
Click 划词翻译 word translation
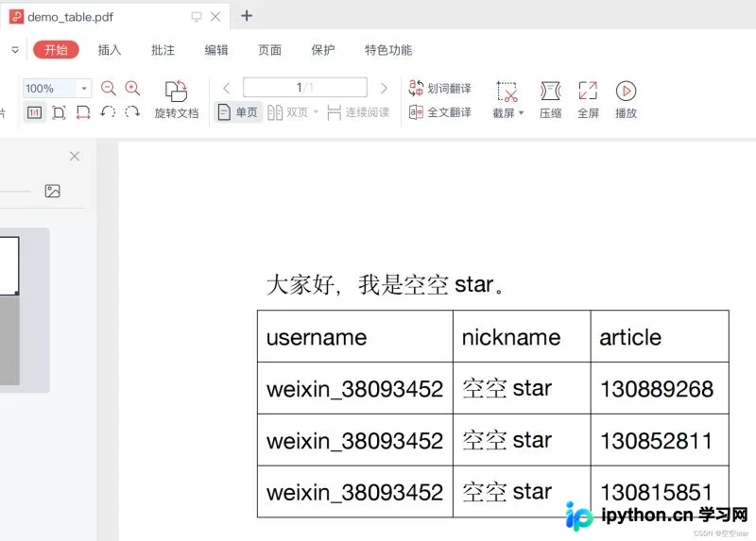pos(439,88)
